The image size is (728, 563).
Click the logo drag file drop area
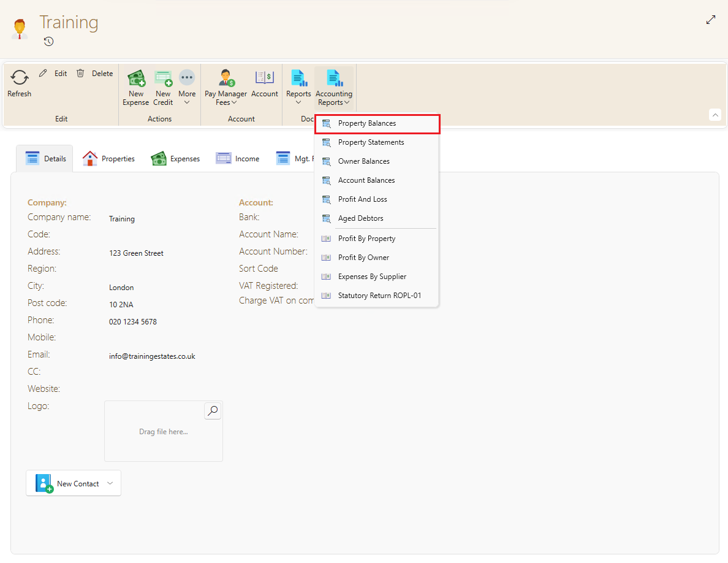[x=163, y=432]
